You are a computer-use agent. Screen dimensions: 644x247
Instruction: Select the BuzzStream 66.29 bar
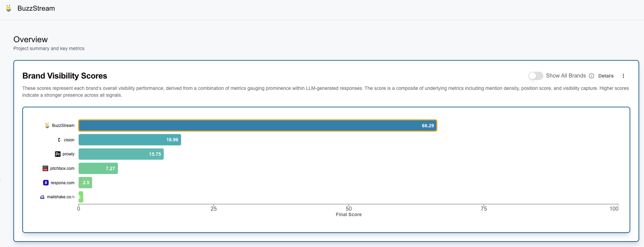(x=258, y=126)
